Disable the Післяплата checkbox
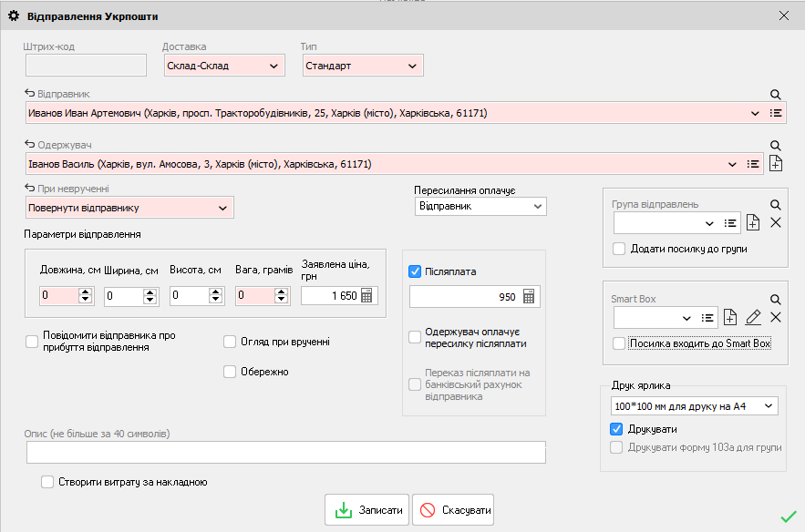The image size is (805, 532). pos(416,271)
